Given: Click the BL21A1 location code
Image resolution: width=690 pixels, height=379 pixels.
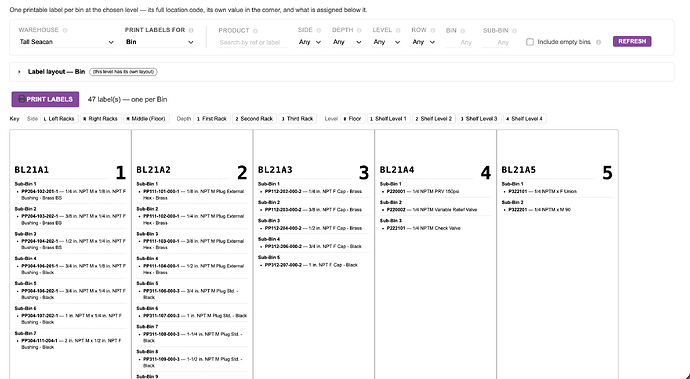Looking at the screenshot, I should pos(32,170).
